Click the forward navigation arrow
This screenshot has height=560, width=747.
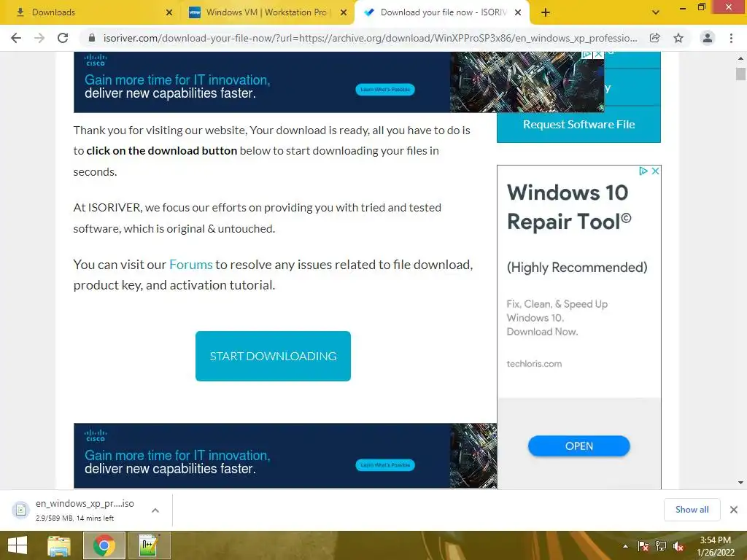tap(39, 38)
